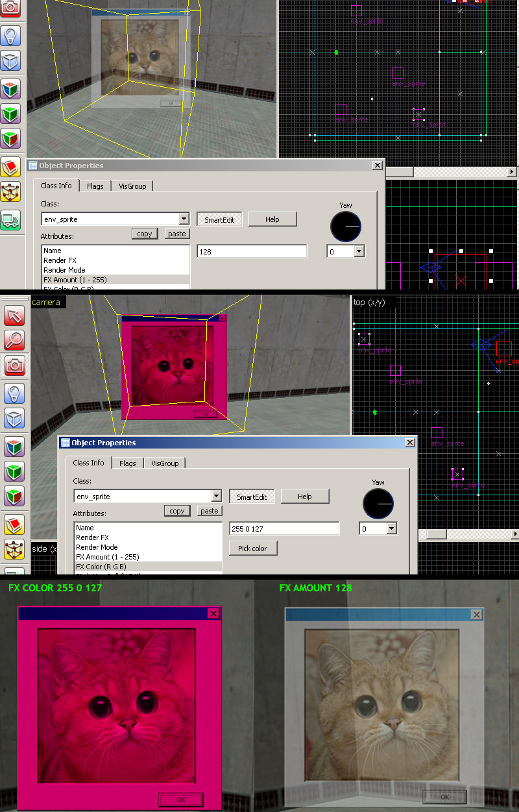
Task: Open the Yaw angle dropdown in the dialog showing 128
Action: [359, 251]
